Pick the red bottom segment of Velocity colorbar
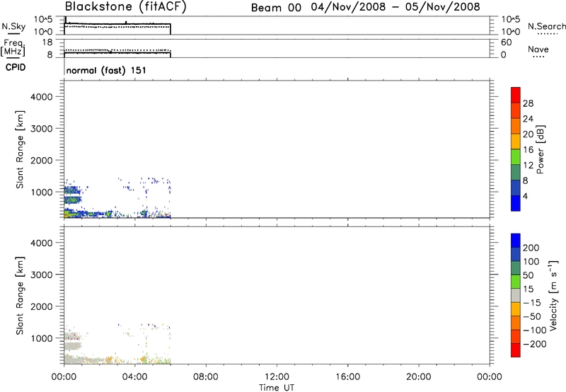Screen dimensions: 566x392 click(x=516, y=350)
